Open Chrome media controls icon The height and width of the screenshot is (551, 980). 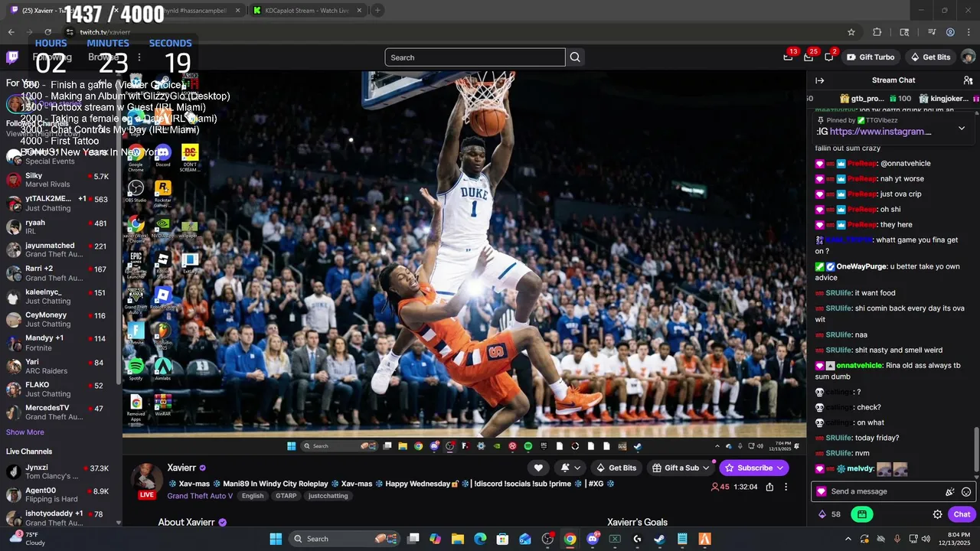click(x=932, y=32)
